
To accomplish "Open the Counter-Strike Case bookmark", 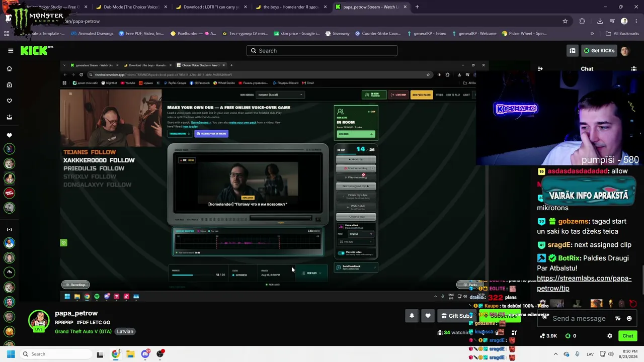I will pyautogui.click(x=378, y=34).
